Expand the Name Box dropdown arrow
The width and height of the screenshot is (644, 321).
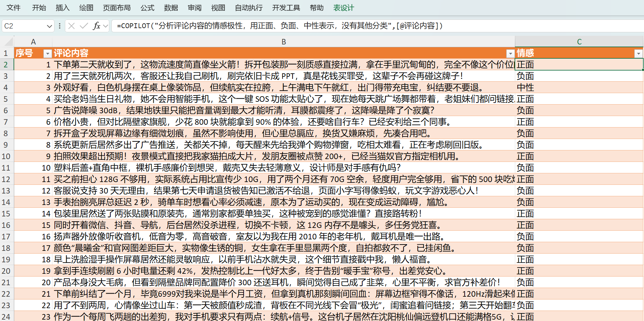[x=49, y=26]
